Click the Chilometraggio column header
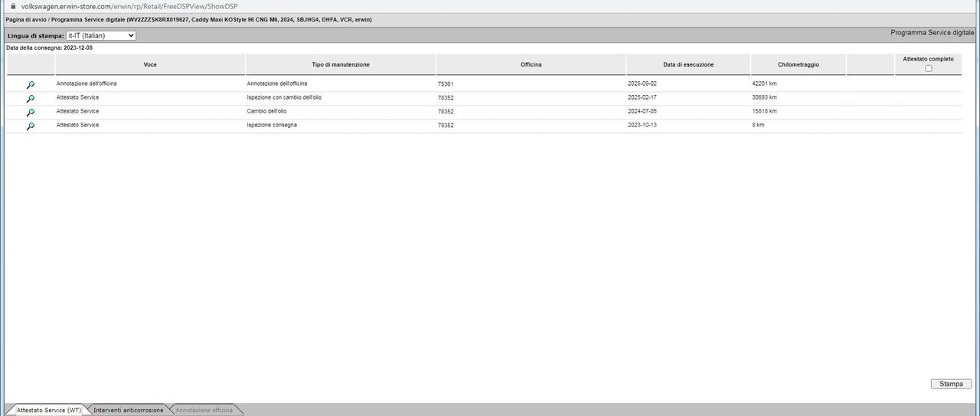The image size is (980, 416). click(x=798, y=64)
